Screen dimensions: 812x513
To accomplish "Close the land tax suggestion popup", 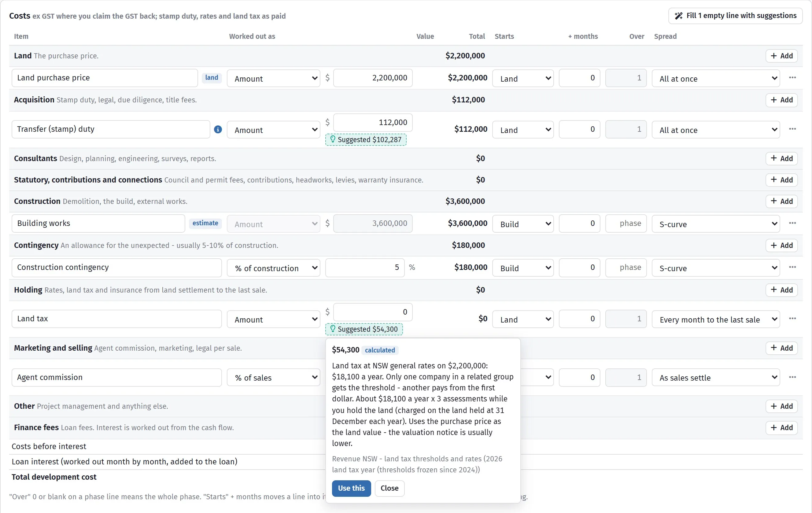I will pyautogui.click(x=389, y=488).
